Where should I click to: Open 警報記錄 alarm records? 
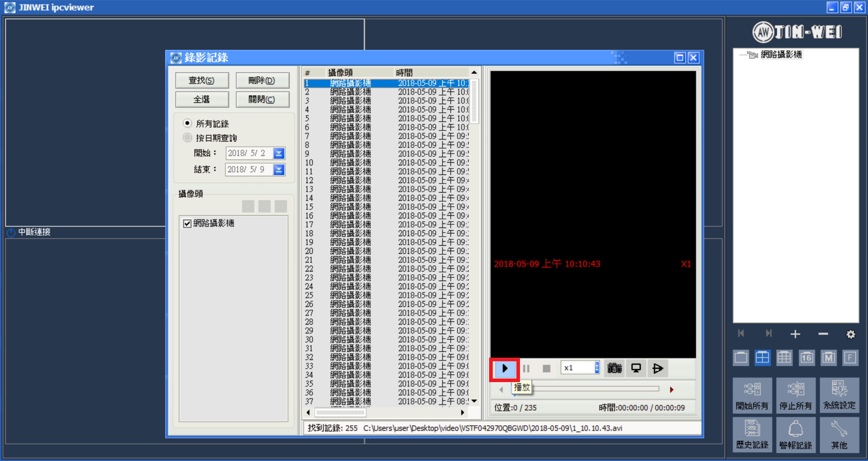(795, 434)
